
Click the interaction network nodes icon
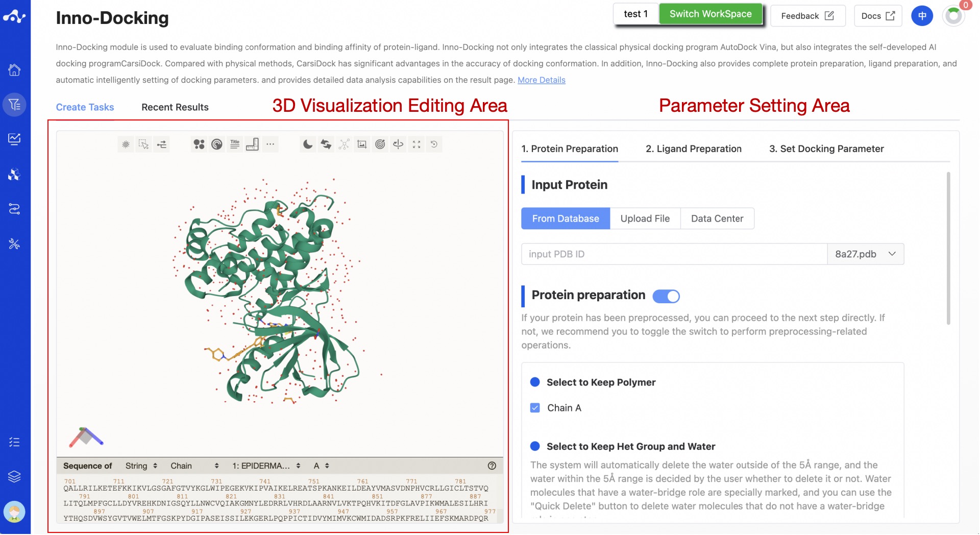344,144
